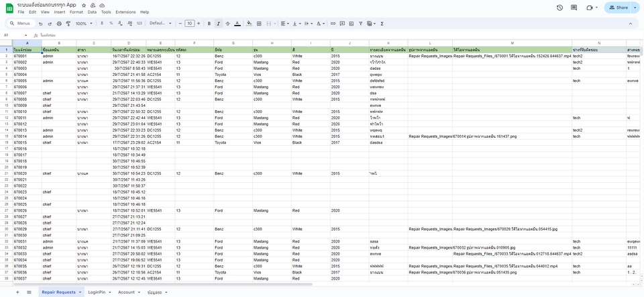This screenshot has width=644, height=297.
Task: Click the horizontal scrollbar
Action: point(162,284)
